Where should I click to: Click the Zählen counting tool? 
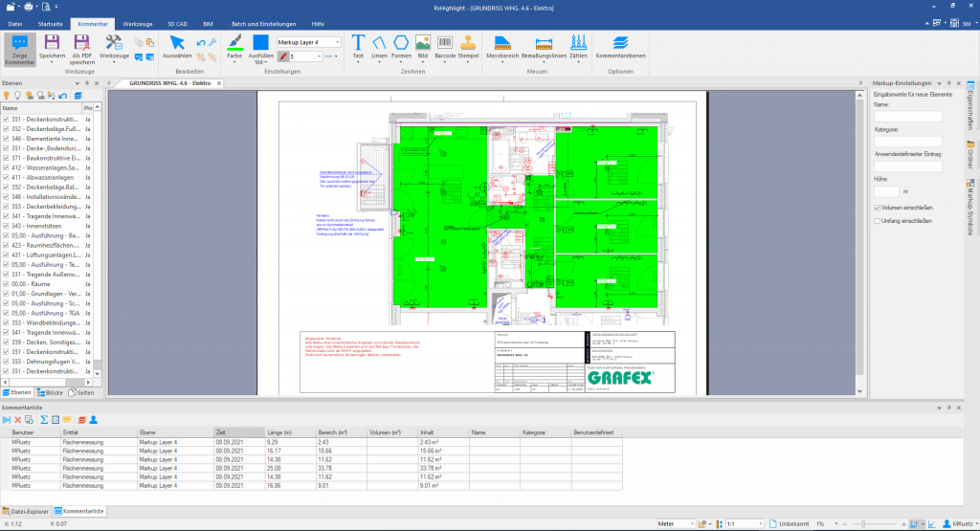[x=578, y=44]
